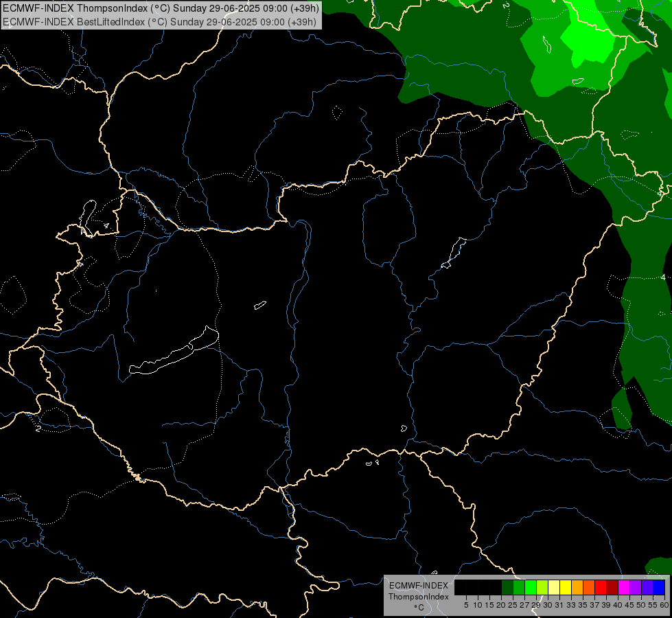Click legend scale value 5

click(x=466, y=605)
